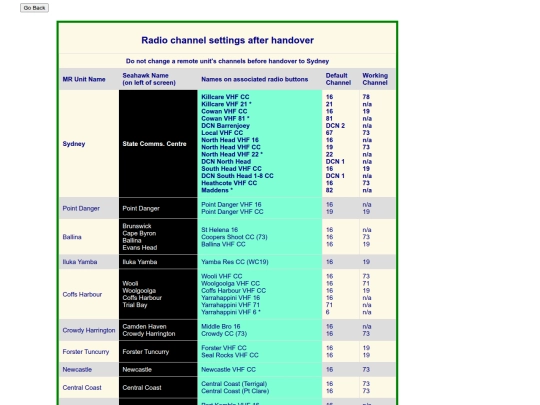Screen dimensions: 540x405
Task: Click the 'South Head VHF CC' entry
Action: click(231, 169)
